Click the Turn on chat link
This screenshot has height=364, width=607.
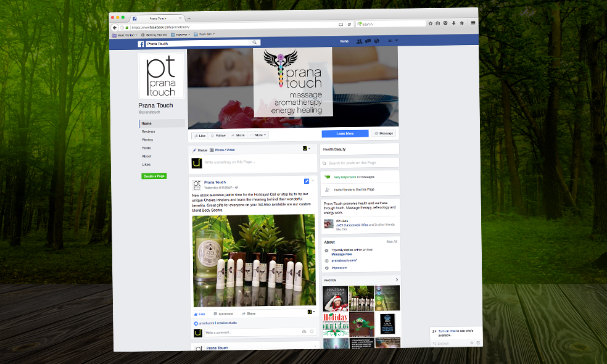click(x=447, y=331)
